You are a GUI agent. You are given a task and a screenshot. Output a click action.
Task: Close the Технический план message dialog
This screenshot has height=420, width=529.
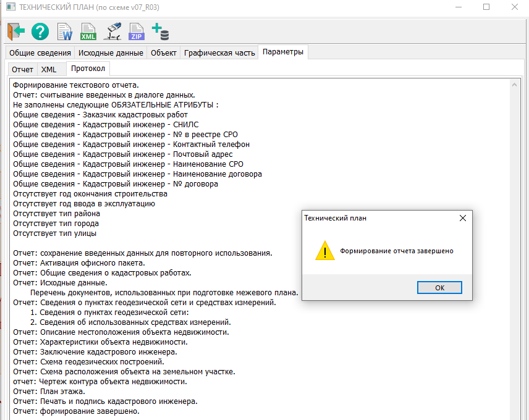tap(463, 218)
